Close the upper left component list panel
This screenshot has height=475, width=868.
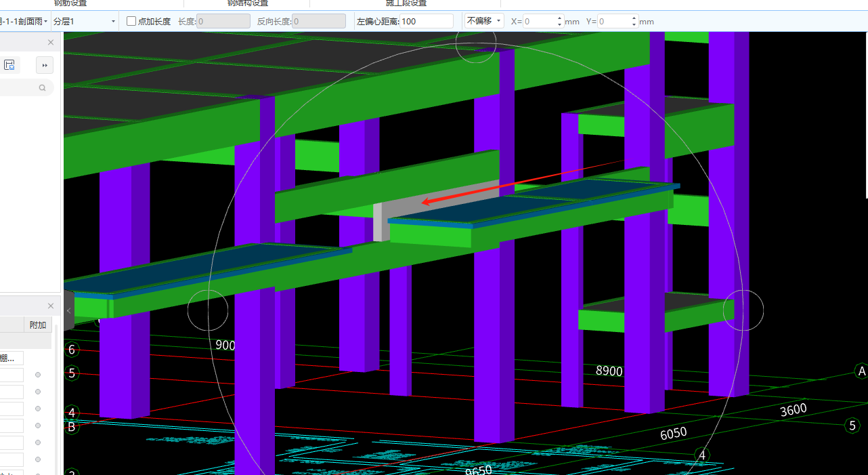pyautogui.click(x=51, y=42)
